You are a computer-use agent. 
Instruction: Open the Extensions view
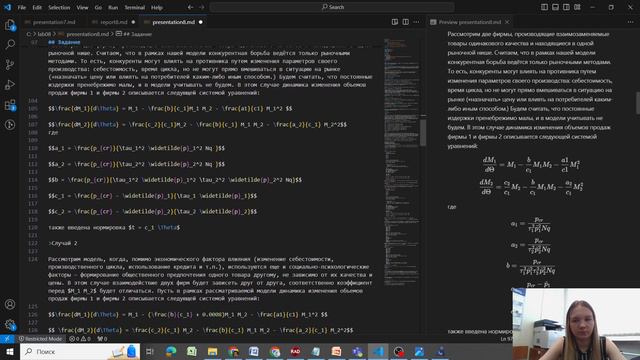(10, 105)
